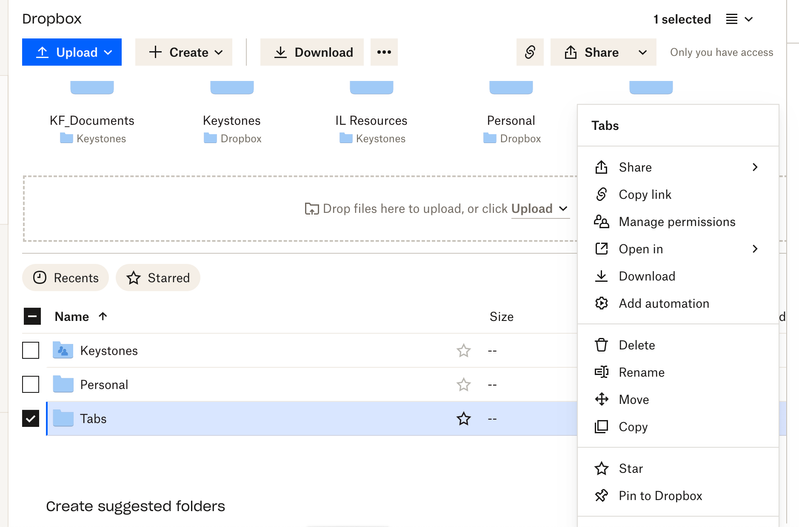799x527 pixels.
Task: Click the list view layout icon
Action: click(739, 19)
